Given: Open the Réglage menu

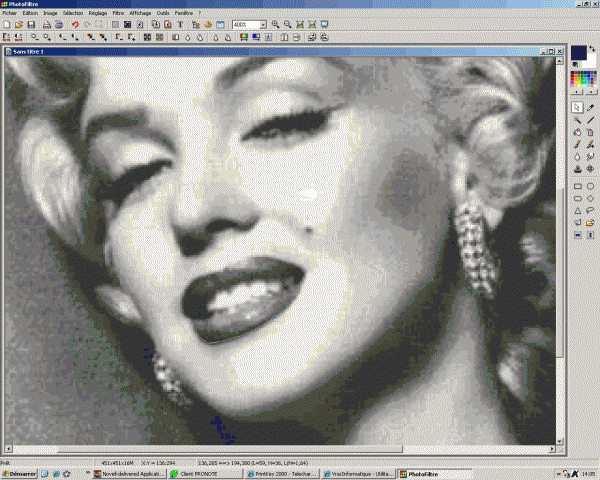Looking at the screenshot, I should (x=98, y=13).
